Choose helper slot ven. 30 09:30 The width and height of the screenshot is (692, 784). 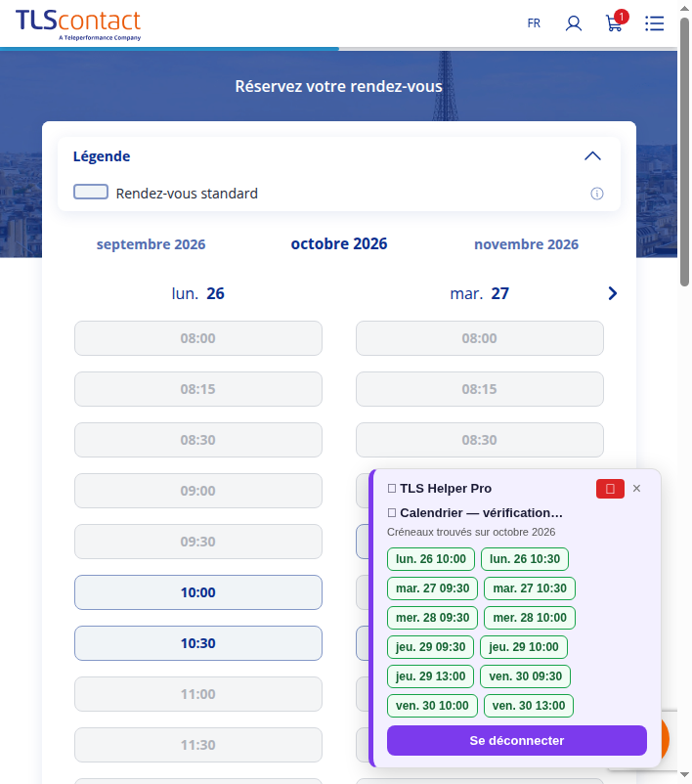525,676
